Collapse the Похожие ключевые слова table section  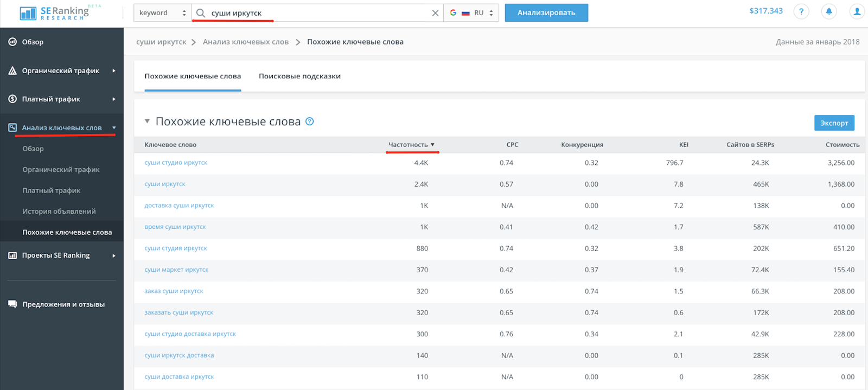tap(147, 122)
